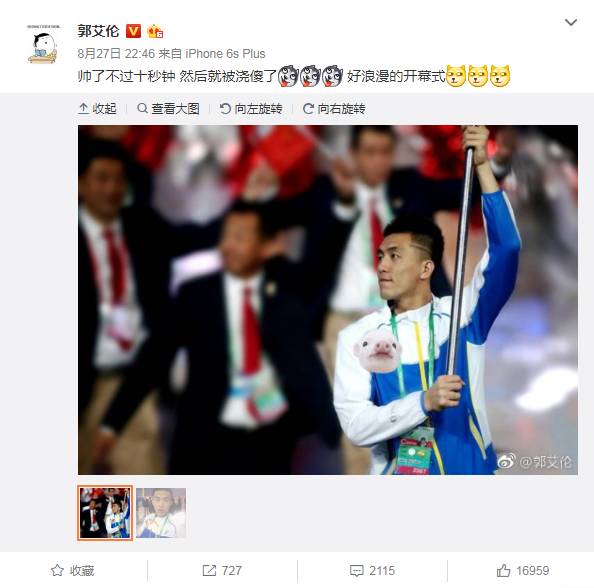Image resolution: width=594 pixels, height=588 pixels.
Task: Click the main flag bearer photo
Action: [x=328, y=300]
